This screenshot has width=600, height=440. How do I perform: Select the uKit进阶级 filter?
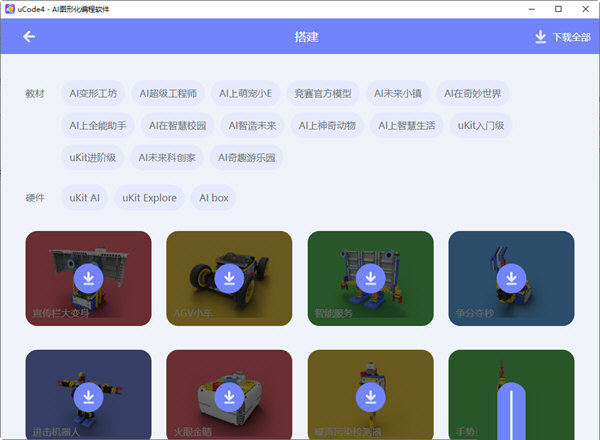coord(93,158)
